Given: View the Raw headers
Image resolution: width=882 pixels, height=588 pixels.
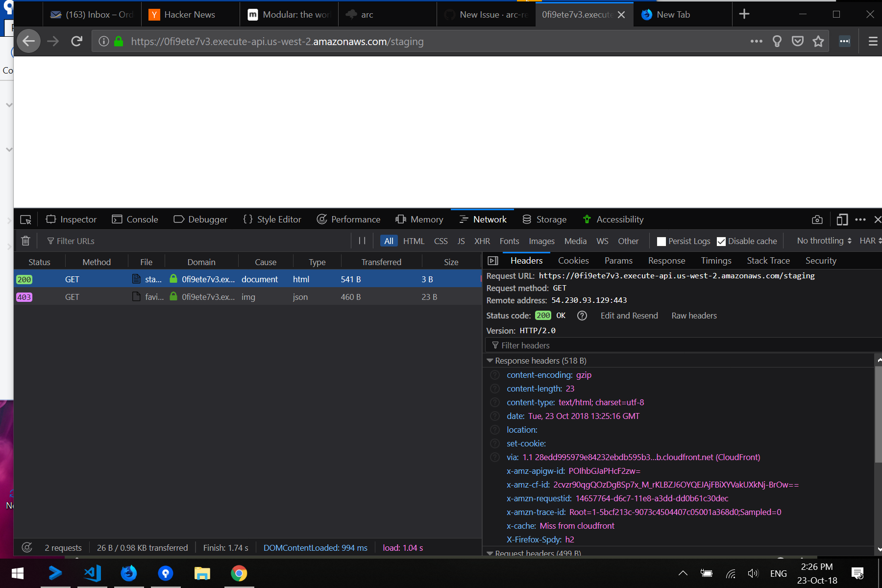Looking at the screenshot, I should (x=694, y=316).
